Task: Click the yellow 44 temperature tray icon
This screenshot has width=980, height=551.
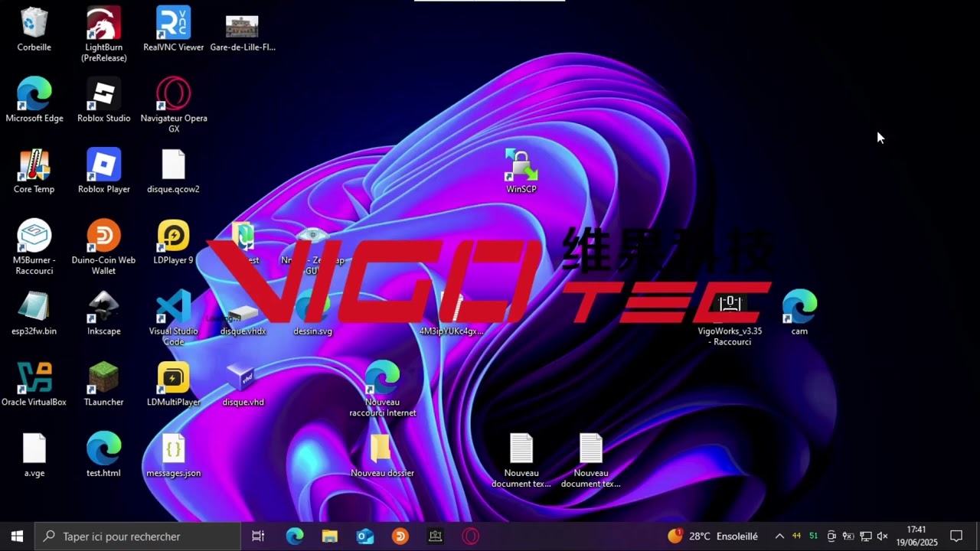Action: click(797, 536)
